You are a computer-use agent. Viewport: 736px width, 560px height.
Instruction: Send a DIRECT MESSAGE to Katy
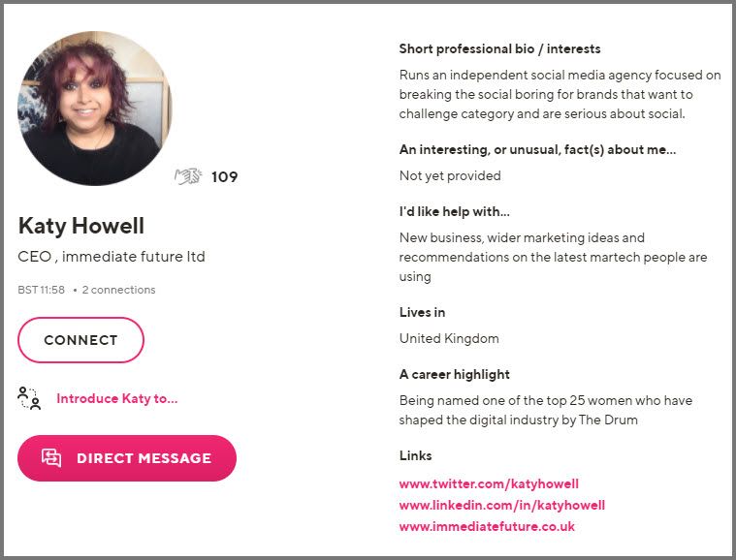(x=127, y=457)
